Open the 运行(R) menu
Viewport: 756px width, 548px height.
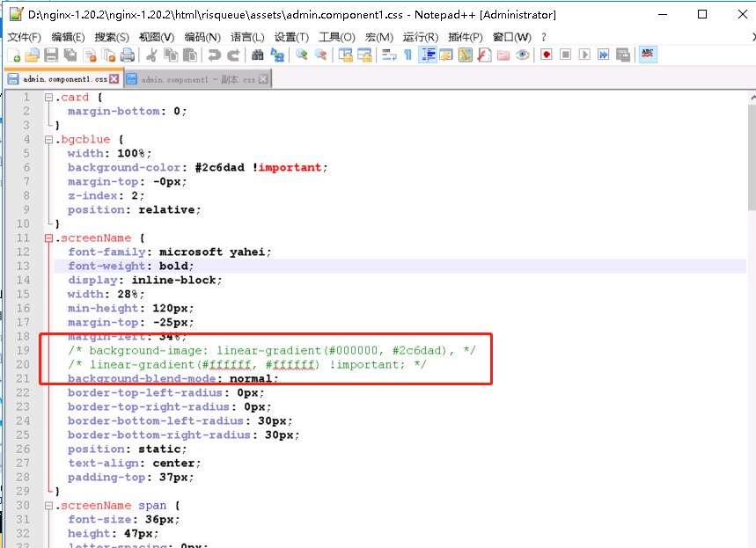point(421,37)
